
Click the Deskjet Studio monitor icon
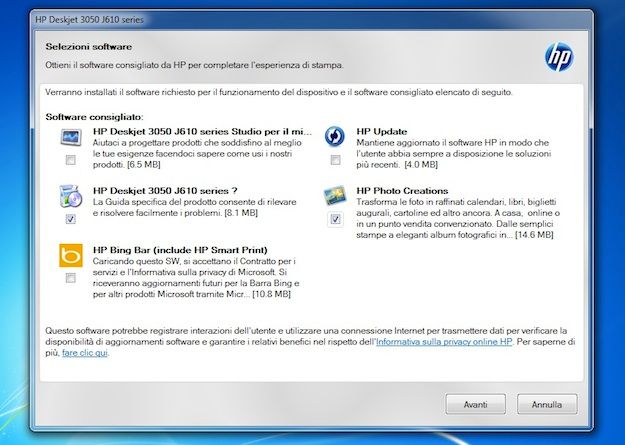coord(71,137)
